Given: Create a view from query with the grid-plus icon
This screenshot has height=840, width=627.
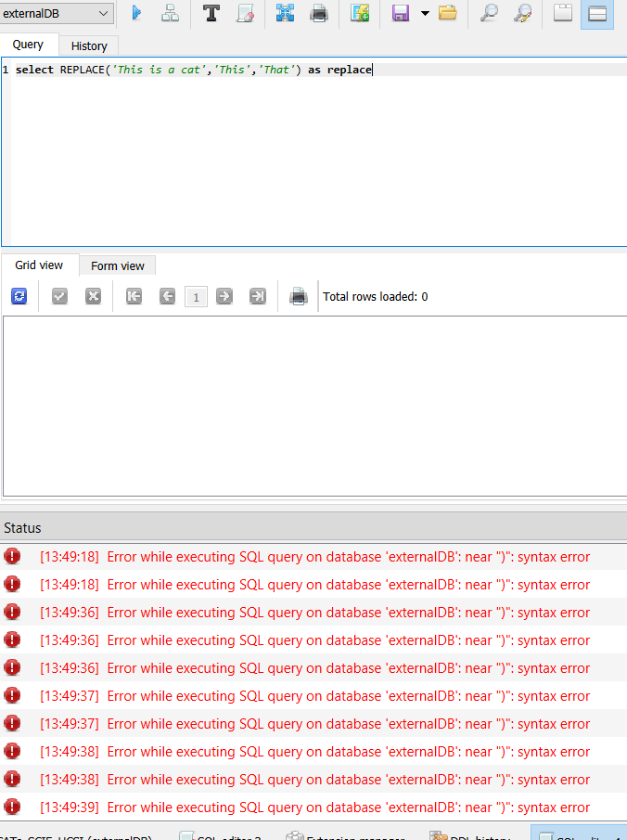Looking at the screenshot, I should click(x=360, y=13).
